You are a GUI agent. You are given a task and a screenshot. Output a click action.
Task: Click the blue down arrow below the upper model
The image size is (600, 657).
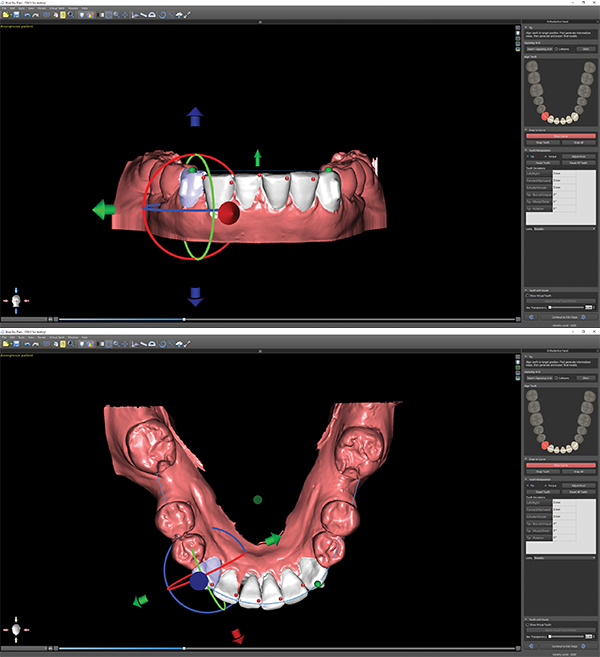click(x=196, y=295)
